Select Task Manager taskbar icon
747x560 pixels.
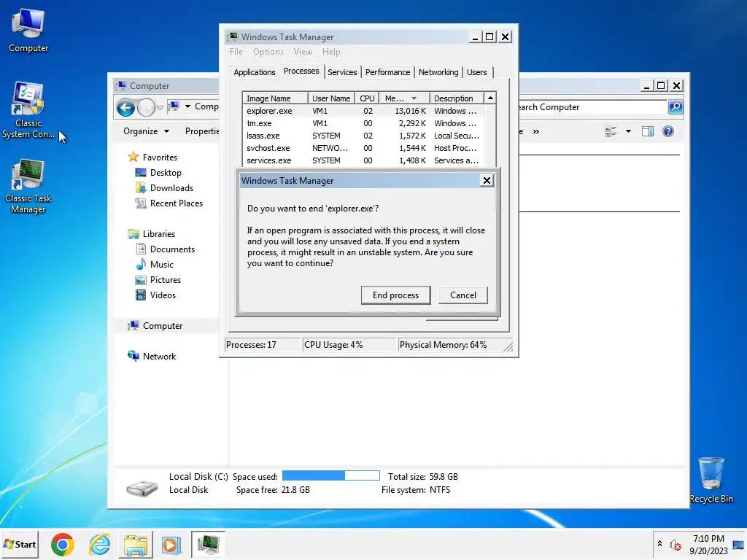point(208,545)
